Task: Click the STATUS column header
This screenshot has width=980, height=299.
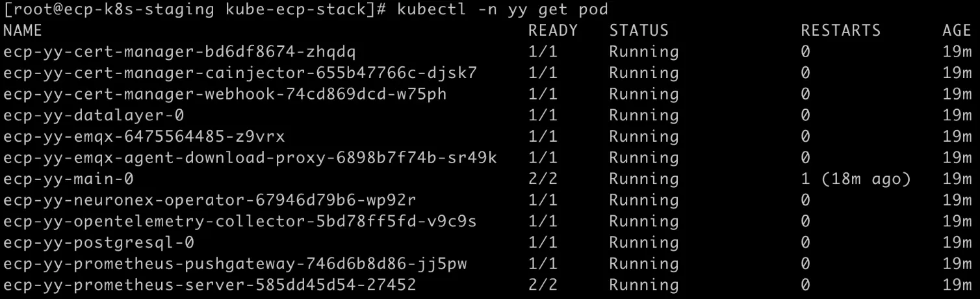Action: [x=638, y=31]
